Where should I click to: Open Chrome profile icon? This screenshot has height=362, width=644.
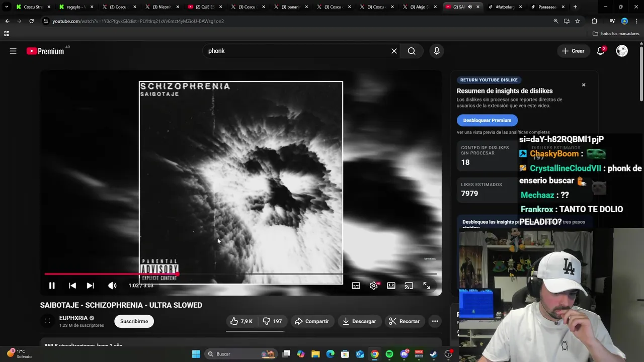[624, 21]
